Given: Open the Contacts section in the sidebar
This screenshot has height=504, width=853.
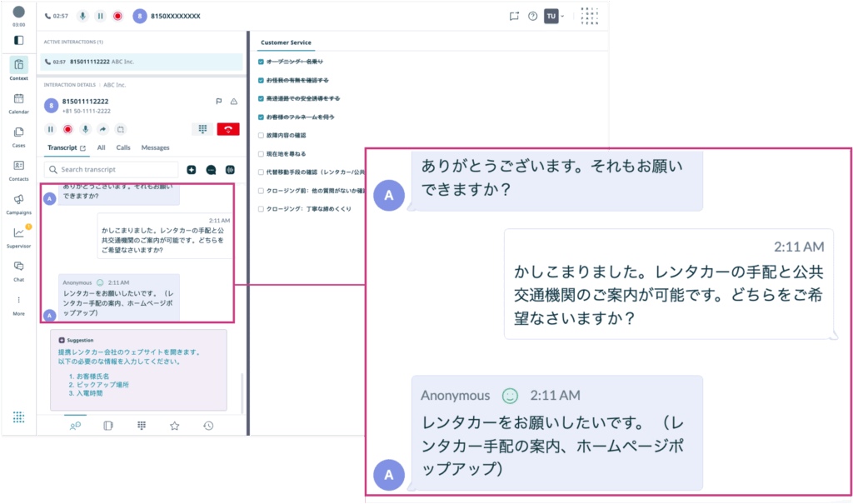Looking at the screenshot, I should point(18,170).
